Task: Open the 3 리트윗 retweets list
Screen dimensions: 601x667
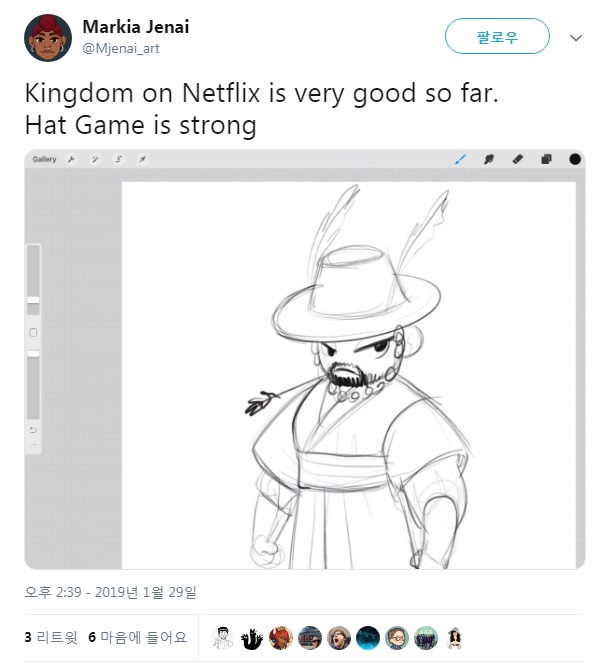Action: (x=51, y=637)
